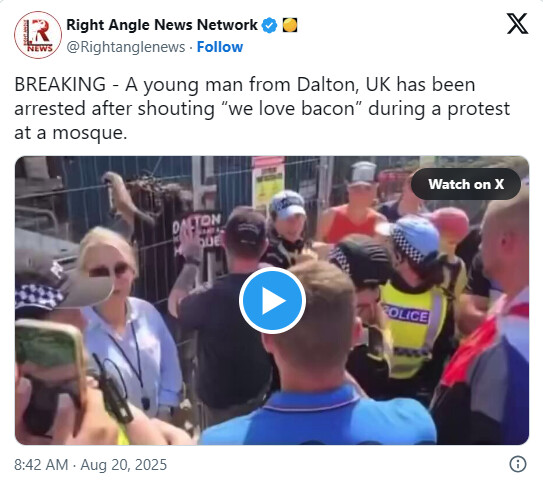
Task: Open the @Rightanglenews handle link
Action: [x=126, y=47]
